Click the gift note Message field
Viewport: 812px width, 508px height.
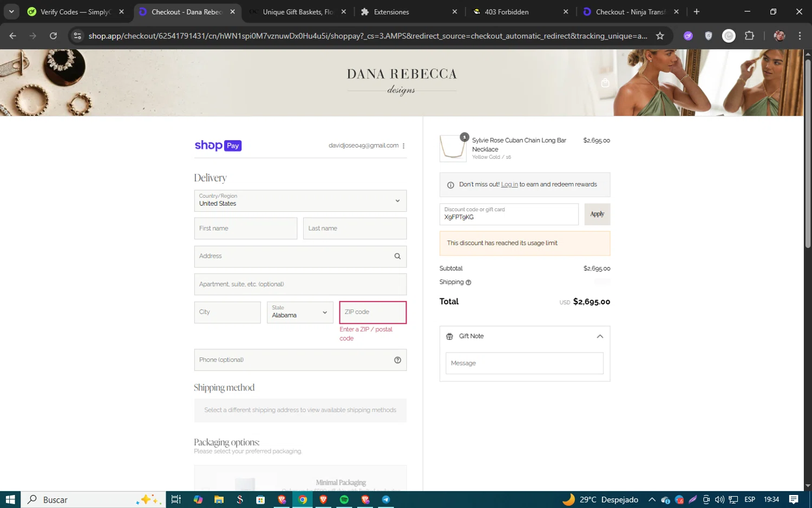coord(525,363)
